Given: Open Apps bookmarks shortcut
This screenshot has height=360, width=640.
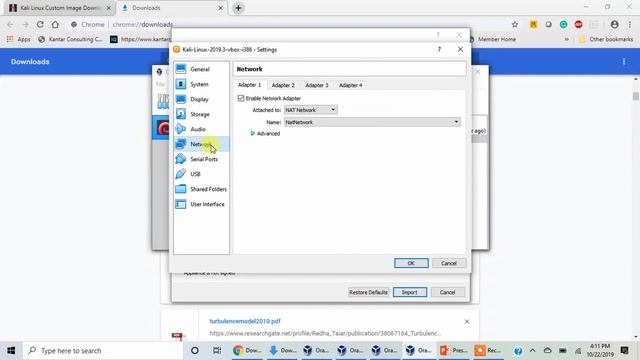Looking at the screenshot, I should tap(19, 39).
